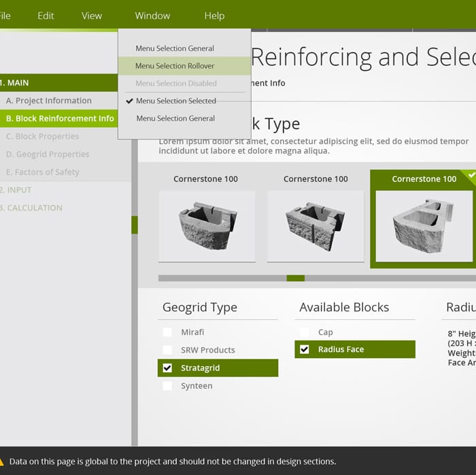Expand the 3. CALCULATION section

(31, 208)
